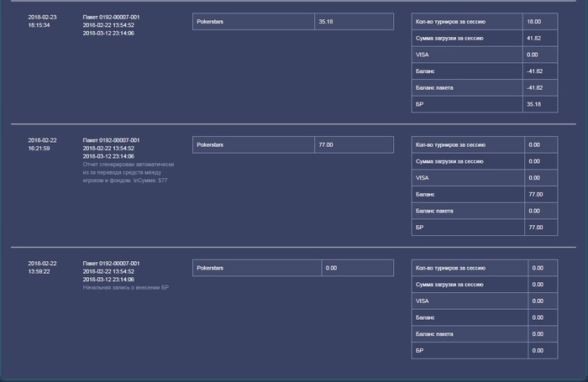Click 'Кол-во турниров за сессию' label beside 18.00
588x382 pixels.
pos(450,22)
